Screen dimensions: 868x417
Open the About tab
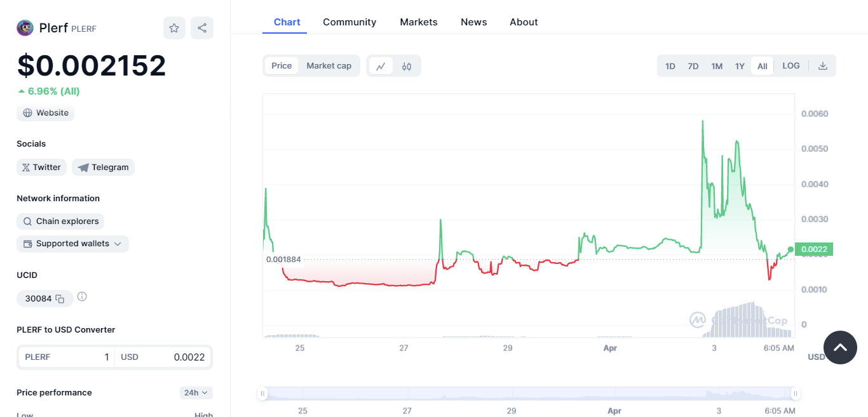524,22
